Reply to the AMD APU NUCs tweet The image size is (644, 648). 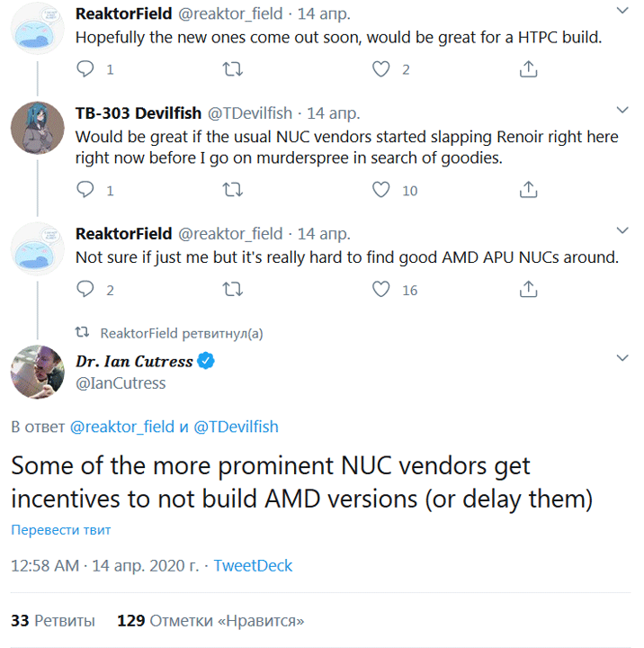pos(86,289)
